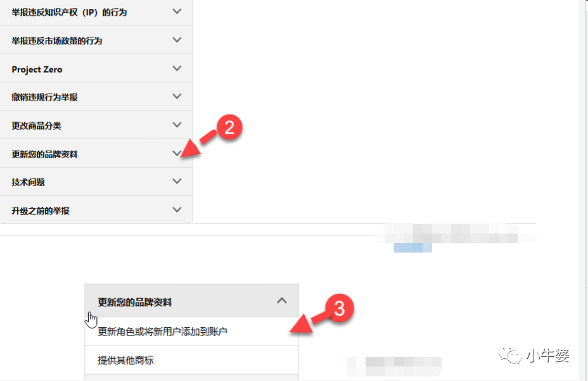Click the 升级之前的举报 label
588x381 pixels.
[41, 211]
